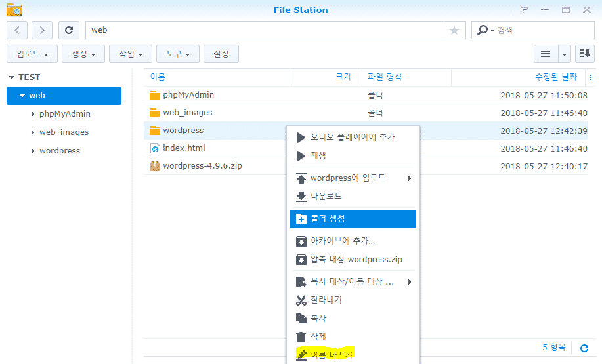Select web folder in sidebar tree

(x=64, y=96)
